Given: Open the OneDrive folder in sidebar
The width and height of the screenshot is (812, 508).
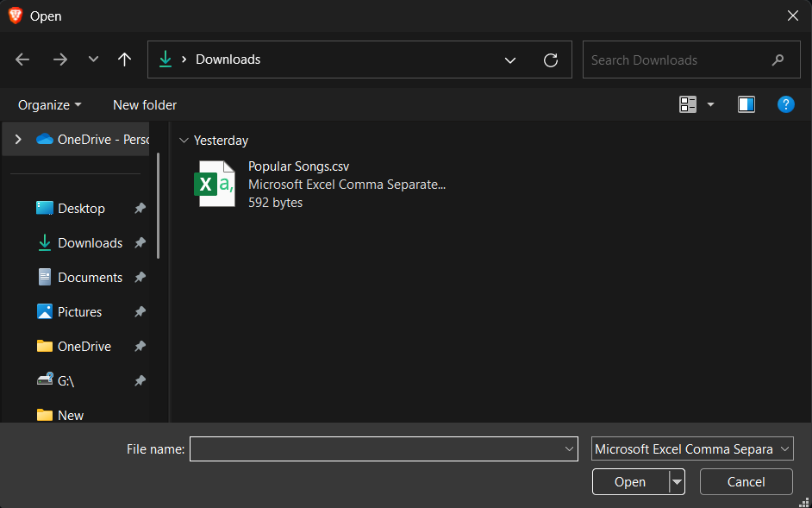Looking at the screenshot, I should (74, 346).
